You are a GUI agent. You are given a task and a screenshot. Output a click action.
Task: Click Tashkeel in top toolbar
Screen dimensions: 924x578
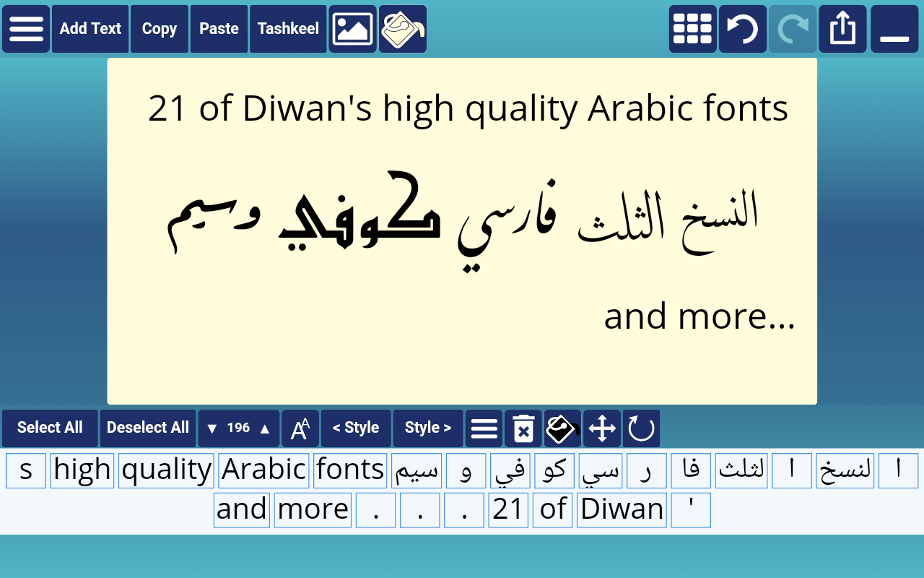[288, 29]
